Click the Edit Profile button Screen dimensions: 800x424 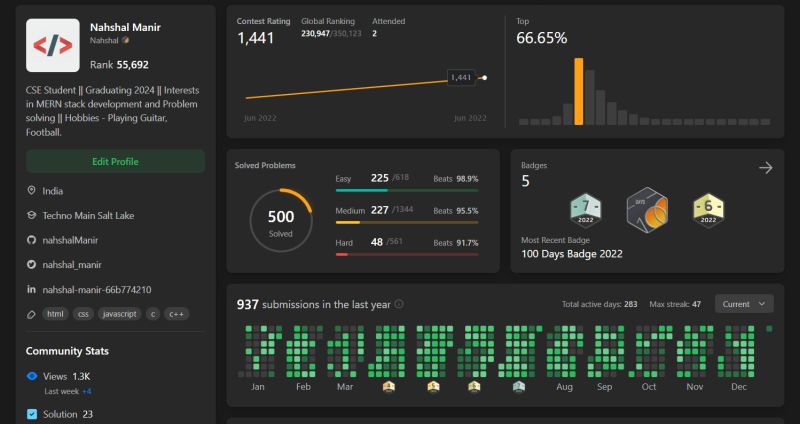[x=115, y=162]
